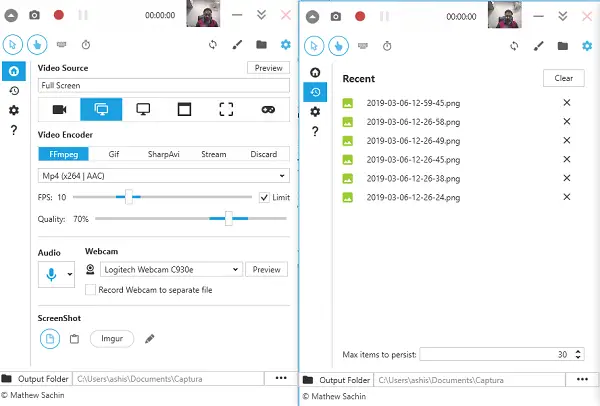Click the Imgur screenshot upload button
This screenshot has width=600, height=406.
click(112, 339)
